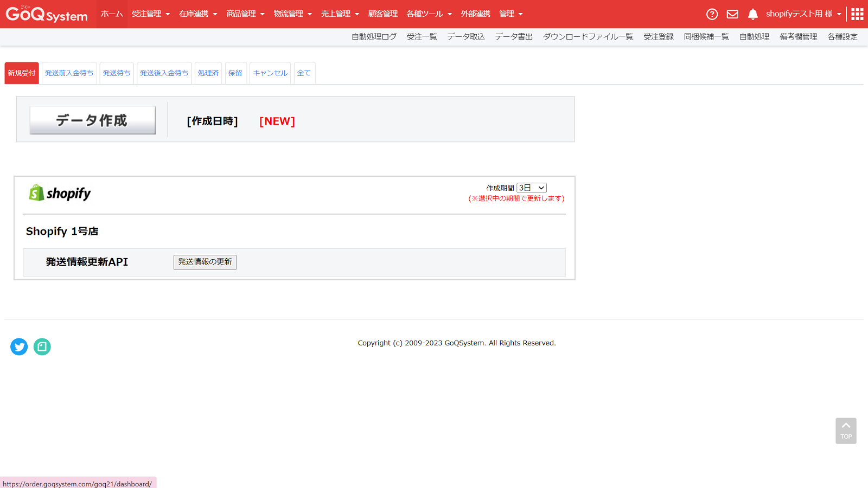Click the Shopify logo
The image size is (868, 488).
[60, 193]
